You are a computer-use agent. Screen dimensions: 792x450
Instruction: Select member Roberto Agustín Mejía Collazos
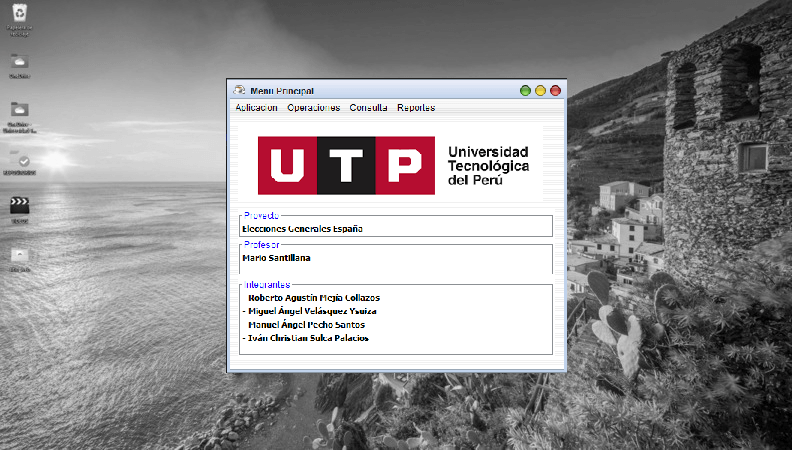tap(313, 298)
